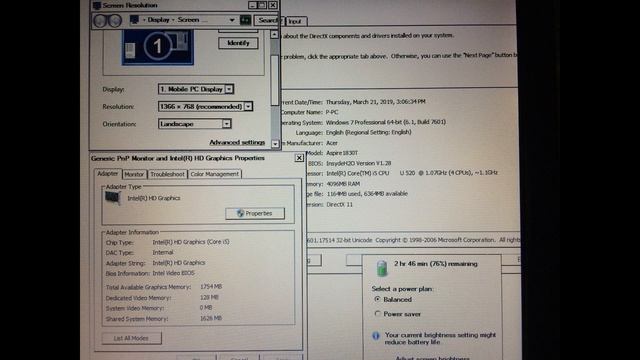The width and height of the screenshot is (640, 360).
Task: Click the '2 hr 46 min (76%) remaining' battery text
Action: [x=436, y=264]
